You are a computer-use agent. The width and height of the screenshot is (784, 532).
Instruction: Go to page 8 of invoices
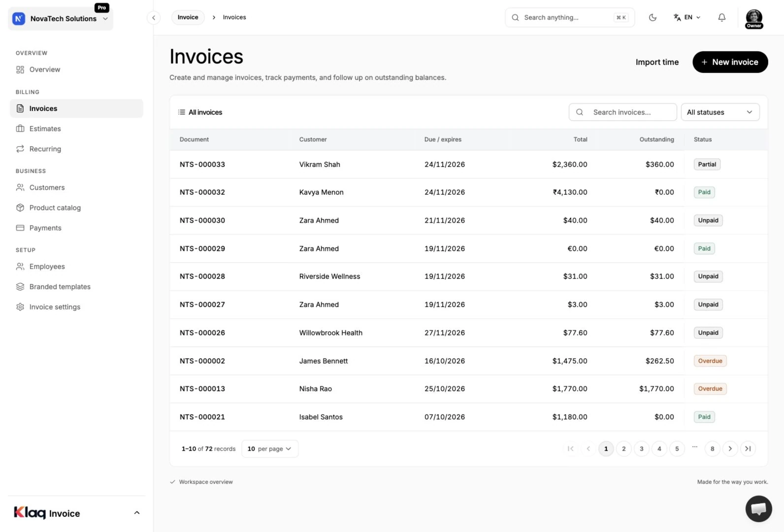712,449
